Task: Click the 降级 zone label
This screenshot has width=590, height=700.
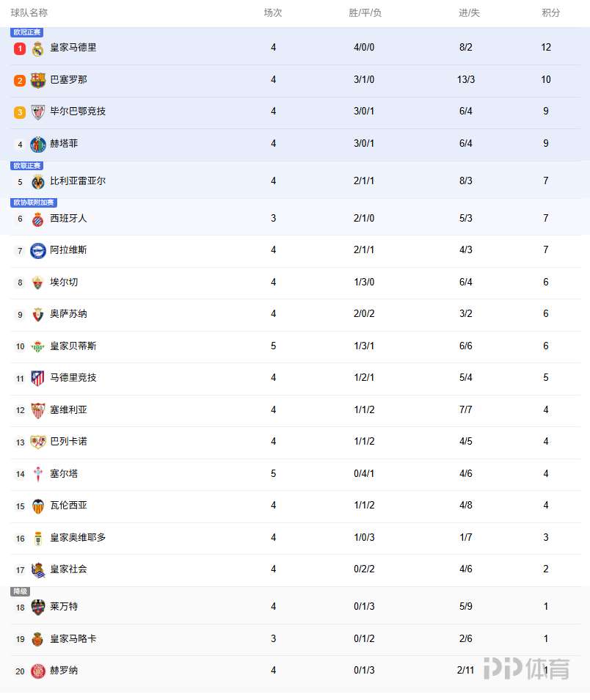Action: tap(20, 591)
